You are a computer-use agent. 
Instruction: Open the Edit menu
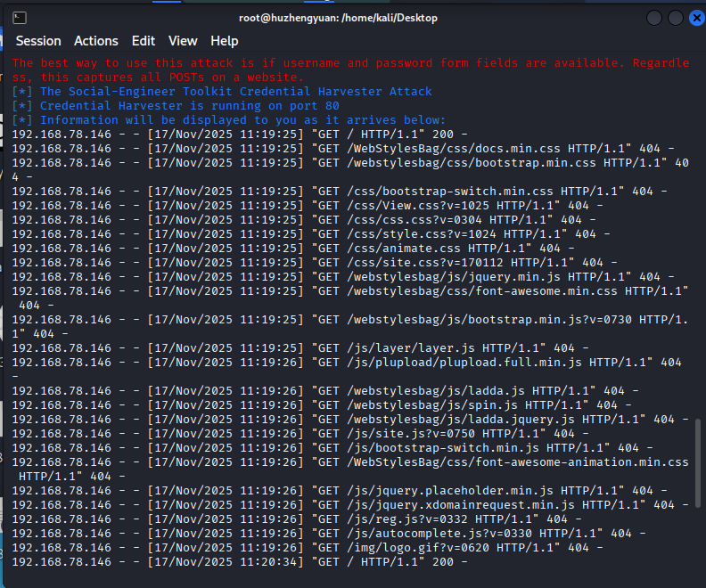coord(144,41)
